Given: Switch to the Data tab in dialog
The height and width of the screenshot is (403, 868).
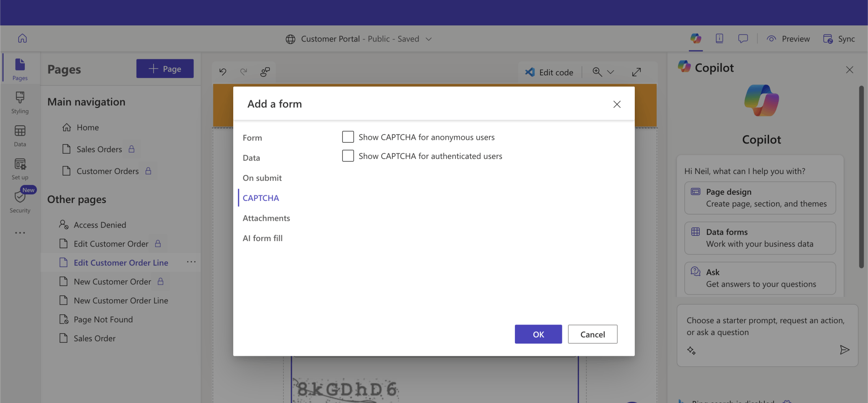Looking at the screenshot, I should (251, 158).
